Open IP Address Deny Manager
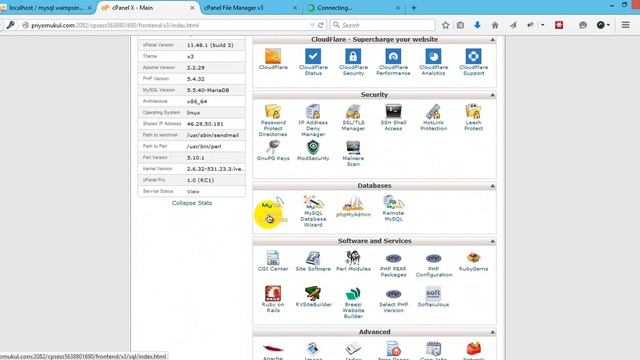Screen dimensions: 640x360 pos(313,120)
